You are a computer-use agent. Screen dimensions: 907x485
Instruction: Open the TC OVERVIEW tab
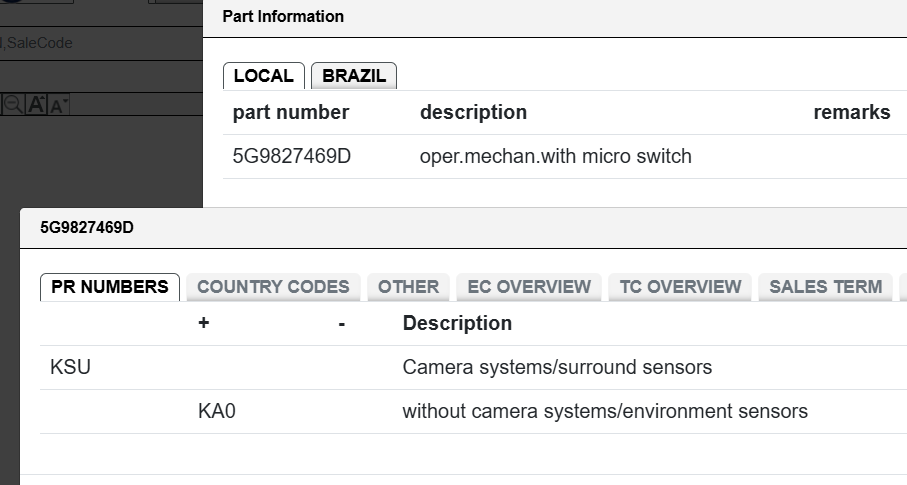tap(680, 287)
